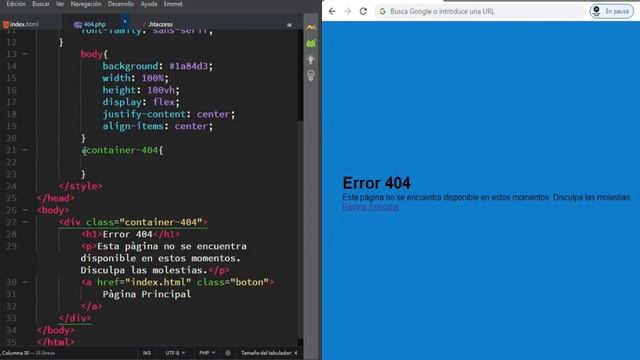Click the Columna 30 cursor position indicator

pos(16,353)
